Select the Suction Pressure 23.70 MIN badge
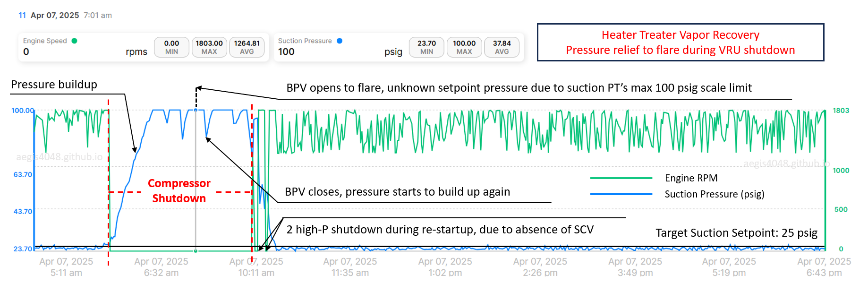 coord(426,47)
